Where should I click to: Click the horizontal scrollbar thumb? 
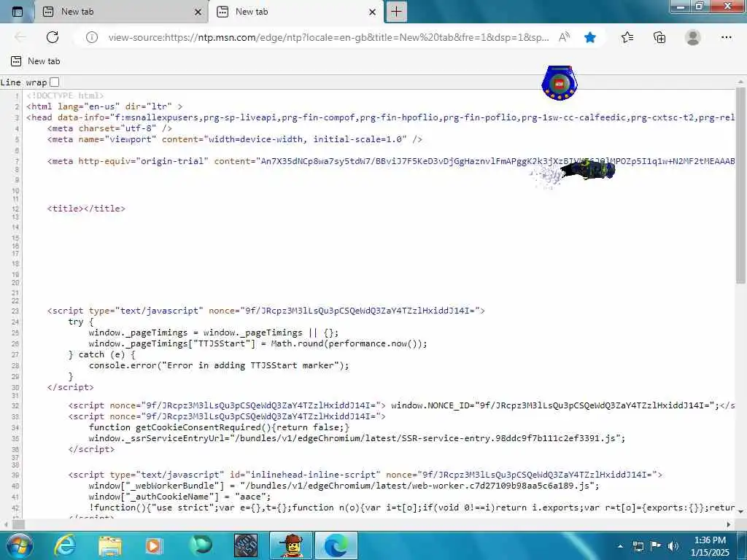click(18, 524)
